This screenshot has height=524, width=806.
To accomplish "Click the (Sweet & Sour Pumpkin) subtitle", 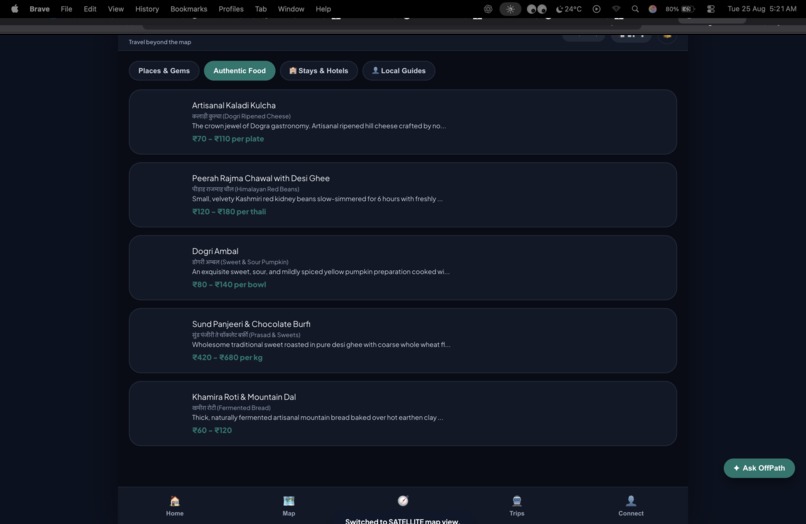I will (254, 262).
